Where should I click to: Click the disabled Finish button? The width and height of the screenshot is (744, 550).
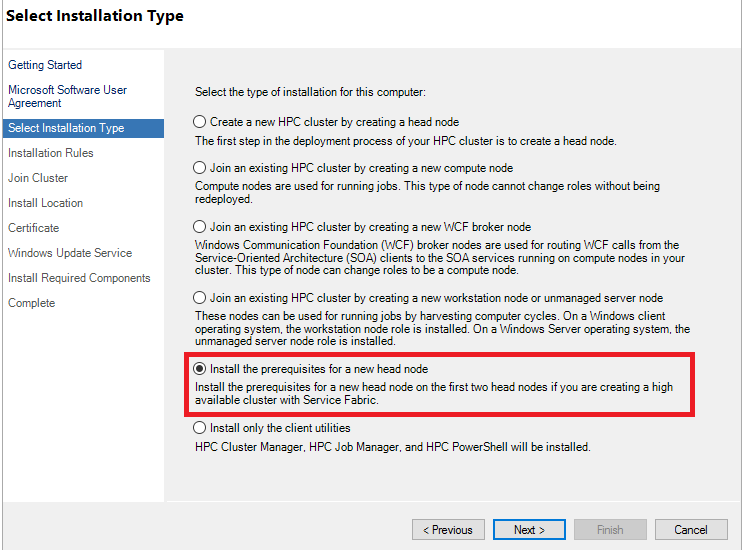point(610,530)
